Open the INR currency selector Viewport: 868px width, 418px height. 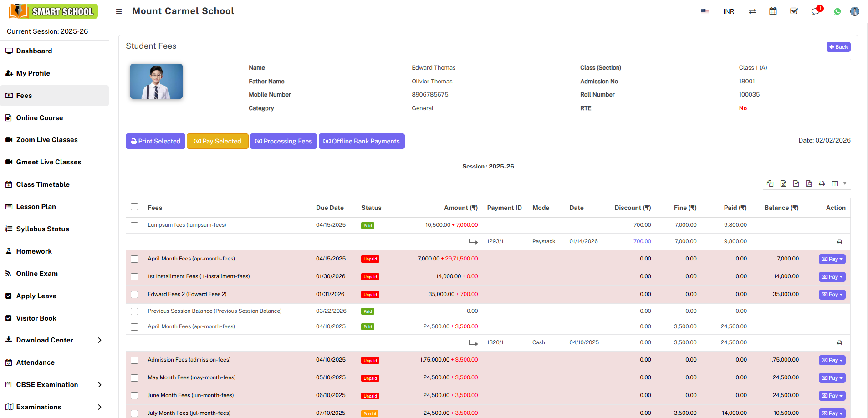click(x=728, y=11)
